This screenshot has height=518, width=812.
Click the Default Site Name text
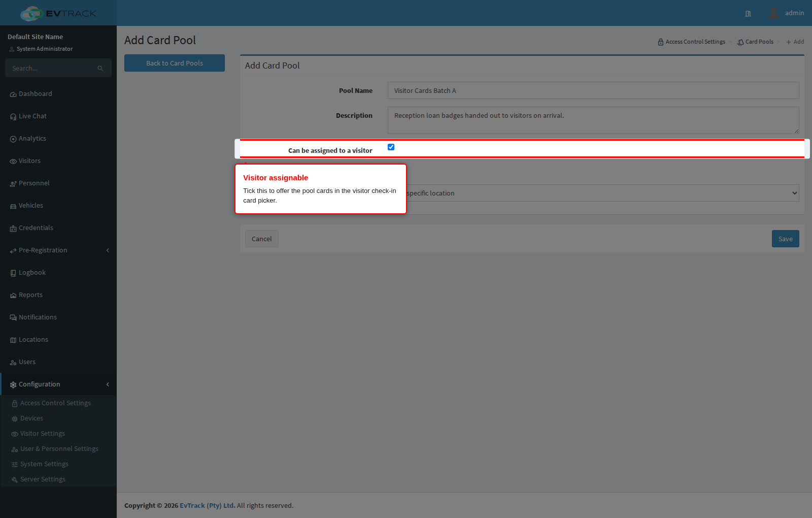point(36,37)
